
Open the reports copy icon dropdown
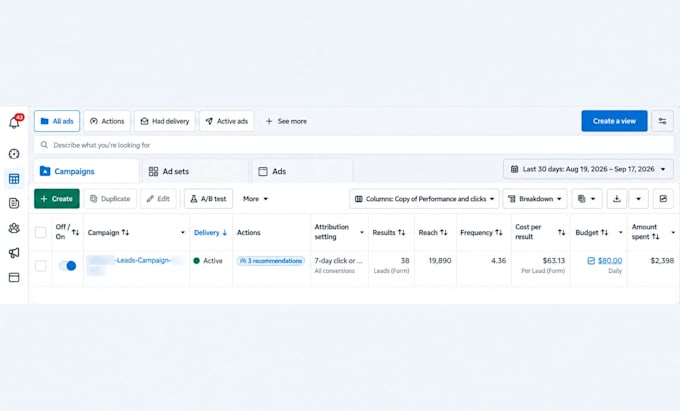586,199
